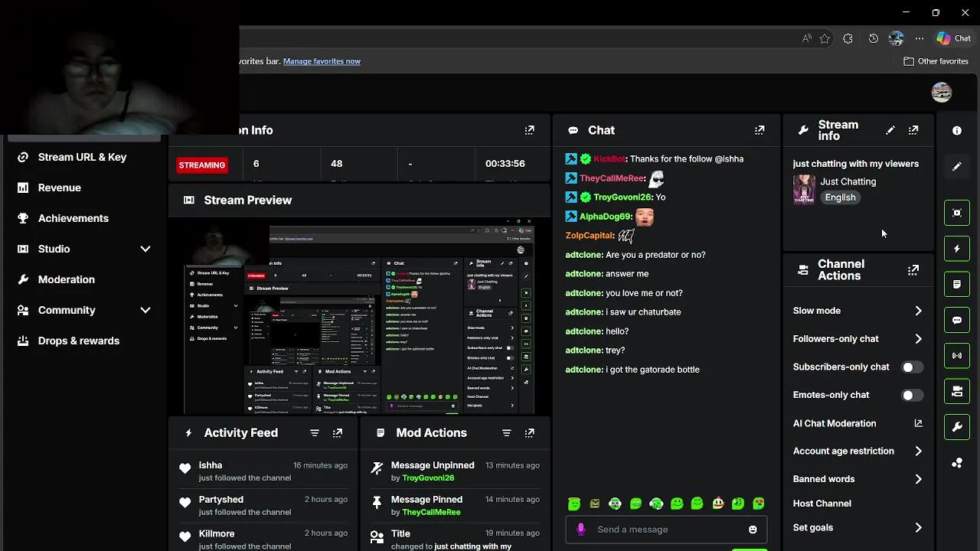Toggle Stream Preview widget in right rail
Screen dimensions: 980x551
957,213
